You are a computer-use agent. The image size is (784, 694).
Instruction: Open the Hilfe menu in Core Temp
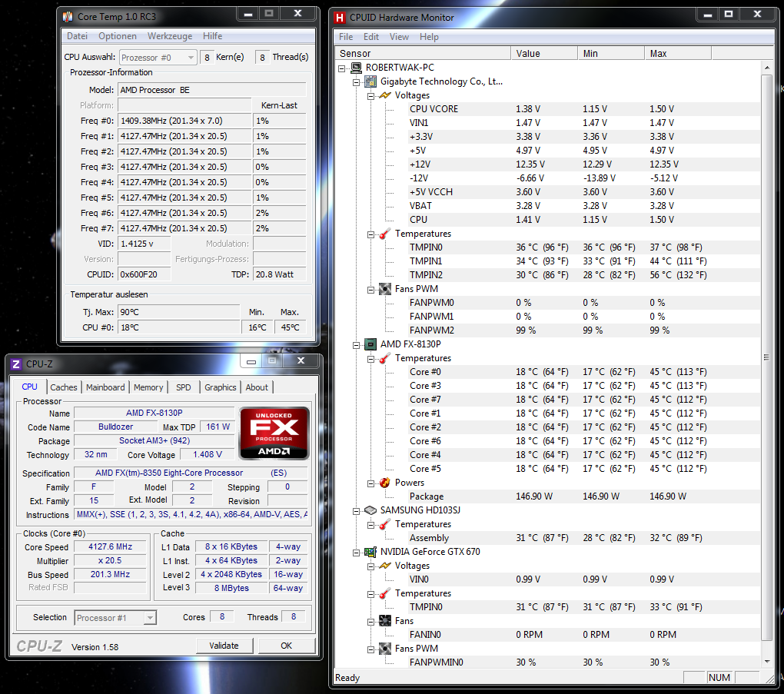pos(212,36)
